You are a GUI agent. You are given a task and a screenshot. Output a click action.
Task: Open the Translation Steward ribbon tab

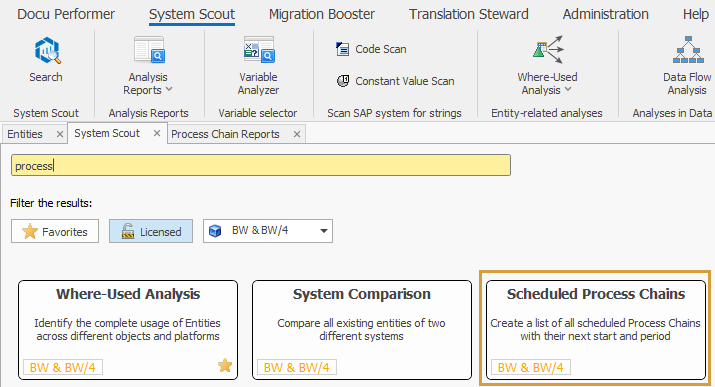(469, 14)
